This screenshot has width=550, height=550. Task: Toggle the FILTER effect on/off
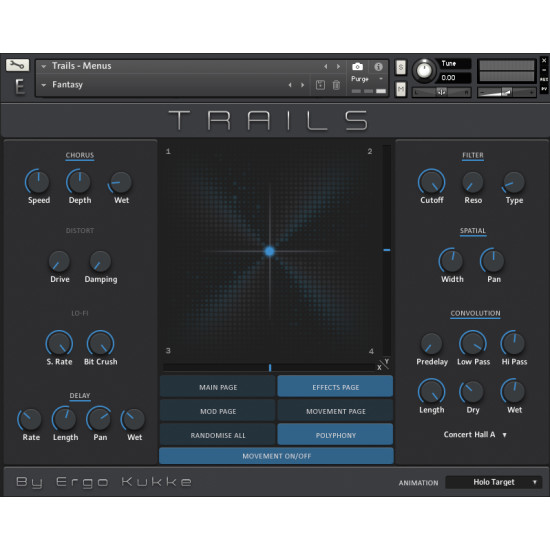[x=472, y=155]
